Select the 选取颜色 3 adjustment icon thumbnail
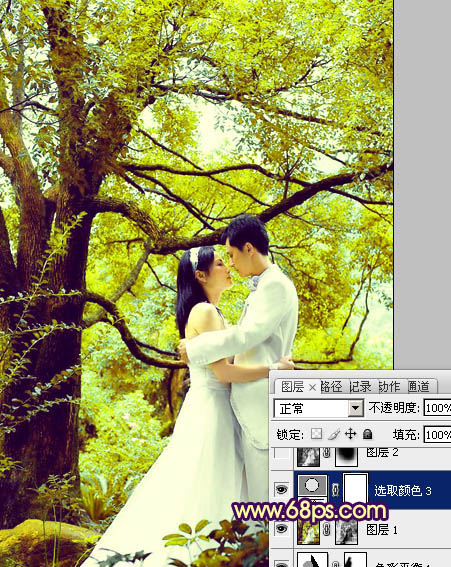The image size is (451, 567). click(312, 485)
